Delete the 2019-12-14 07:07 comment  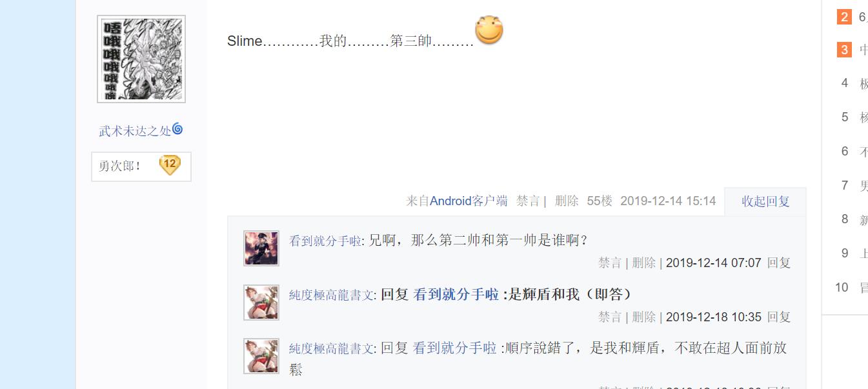tap(644, 263)
